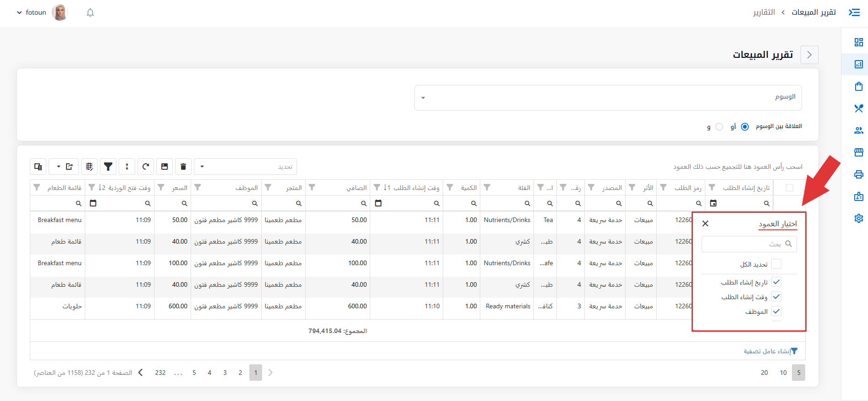Screen dimensions: 868x401
Task: Sort by الصافي column header
Action: [x=357, y=188]
